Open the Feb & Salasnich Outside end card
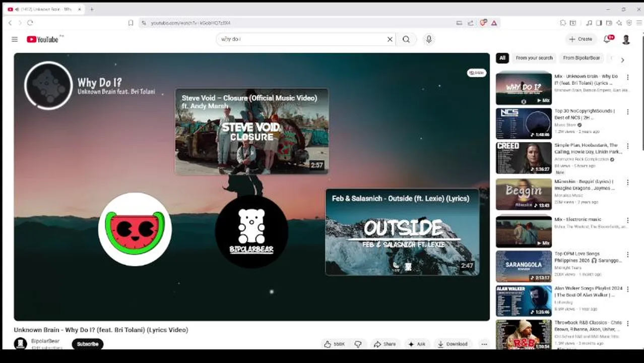Image resolution: width=644 pixels, height=363 pixels. (402, 232)
